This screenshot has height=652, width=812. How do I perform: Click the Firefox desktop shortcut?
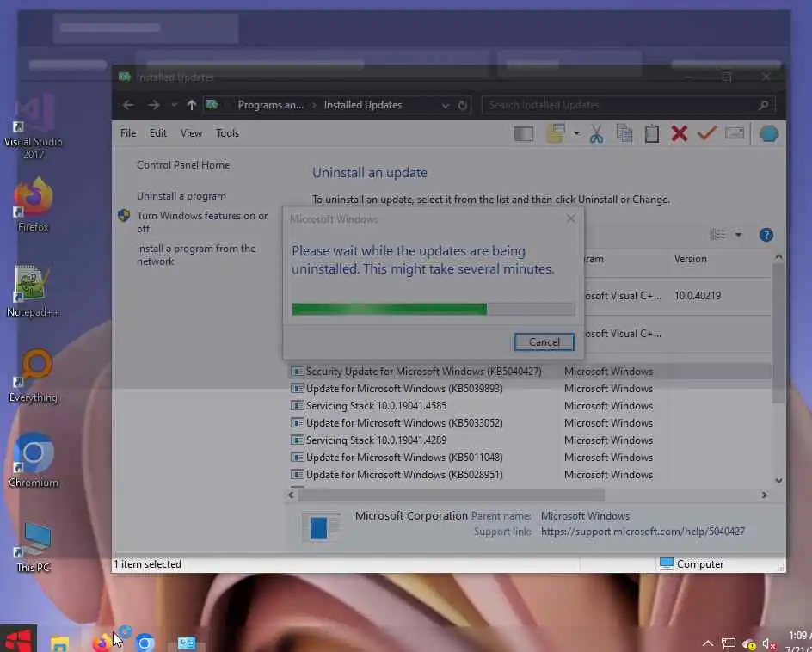34,204
